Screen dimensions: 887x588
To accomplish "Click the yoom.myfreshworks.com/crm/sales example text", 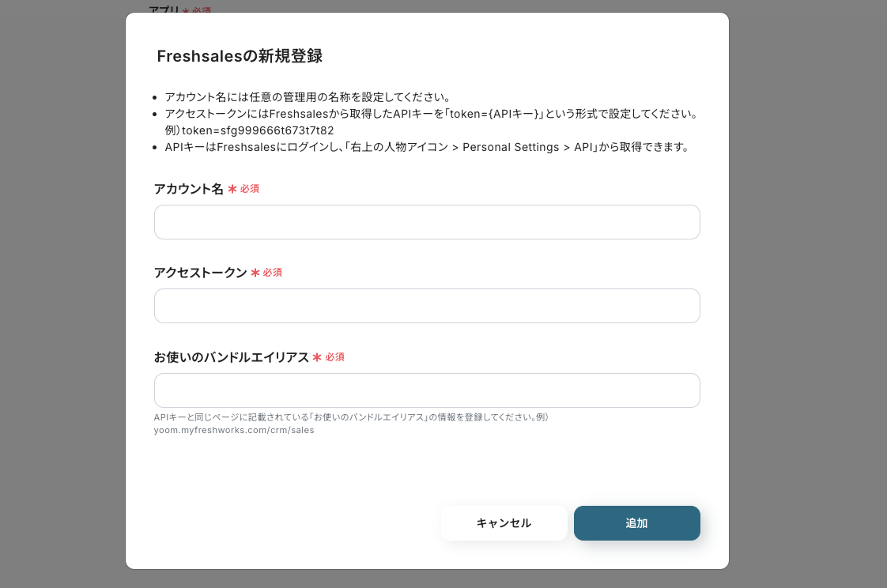I will [234, 430].
